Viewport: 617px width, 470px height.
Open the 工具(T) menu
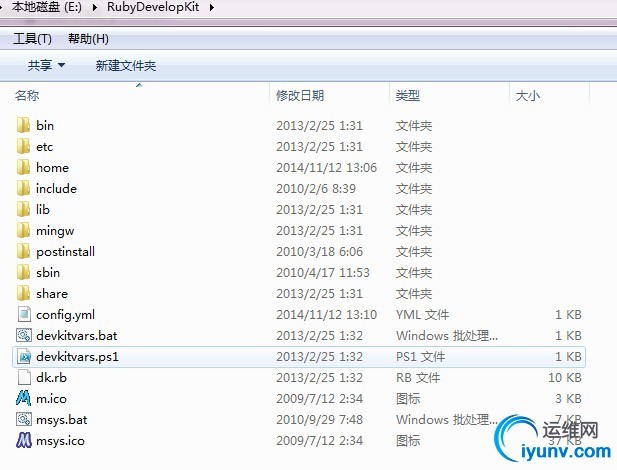point(32,39)
